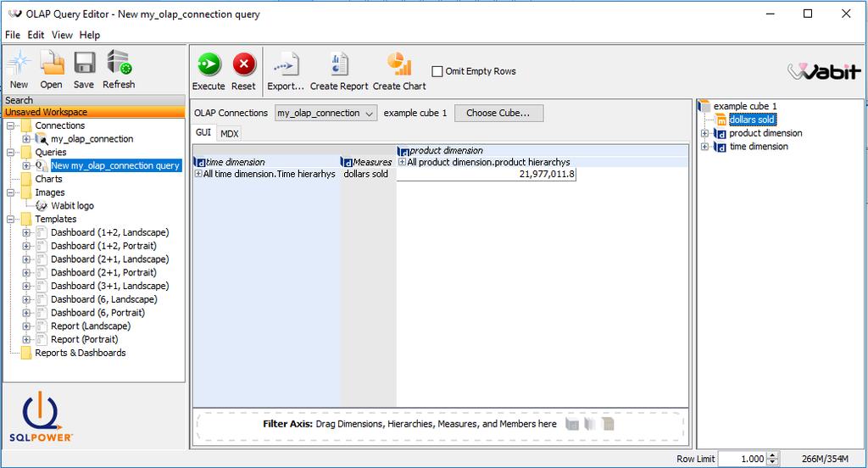
Task: Click the time dimension header icon in the grid
Action: pos(200,162)
